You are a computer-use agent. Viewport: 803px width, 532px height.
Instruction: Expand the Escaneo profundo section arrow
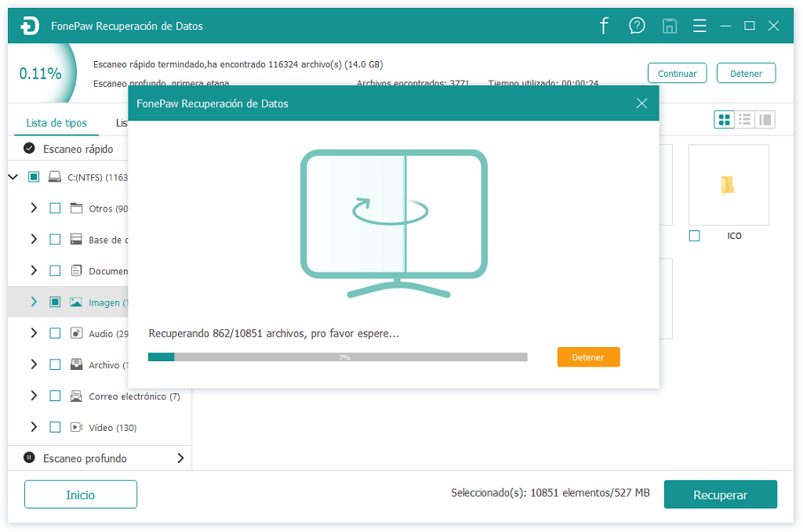180,458
